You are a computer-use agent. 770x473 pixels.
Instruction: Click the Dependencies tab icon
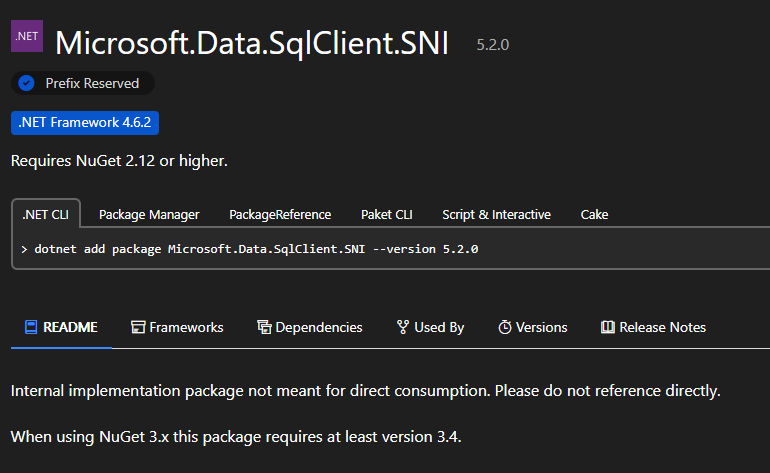(264, 327)
